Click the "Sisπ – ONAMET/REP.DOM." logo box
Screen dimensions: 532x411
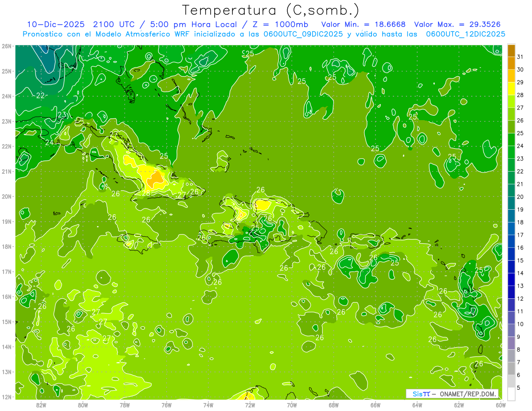click(x=452, y=394)
